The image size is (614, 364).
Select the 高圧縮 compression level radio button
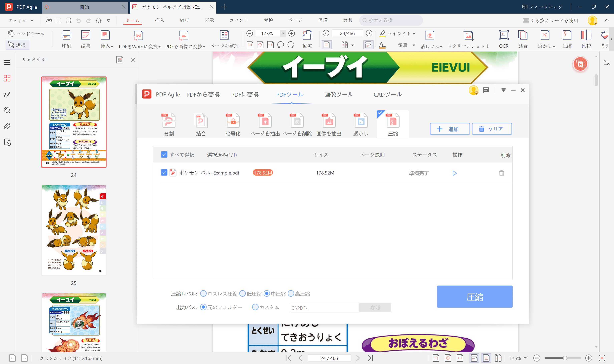coord(291,293)
